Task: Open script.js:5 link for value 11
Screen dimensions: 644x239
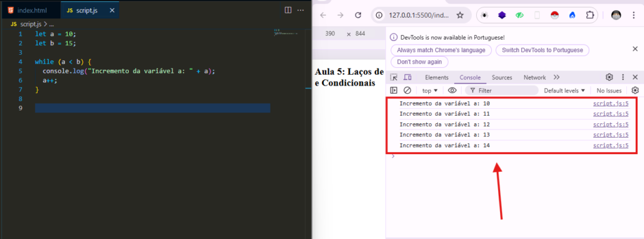Action: [611, 114]
